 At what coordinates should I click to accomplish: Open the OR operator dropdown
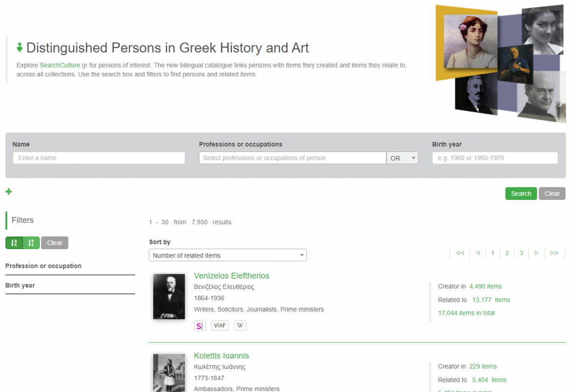coord(402,158)
